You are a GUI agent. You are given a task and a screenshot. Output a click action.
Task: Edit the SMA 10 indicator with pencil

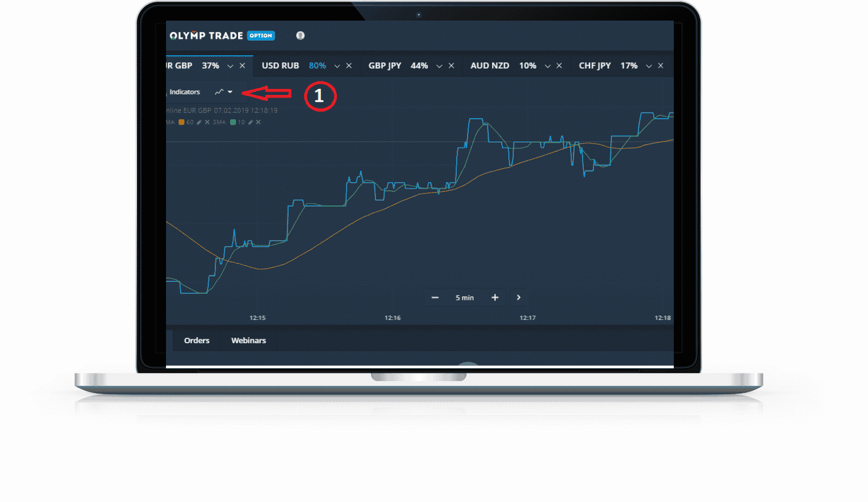click(x=251, y=123)
